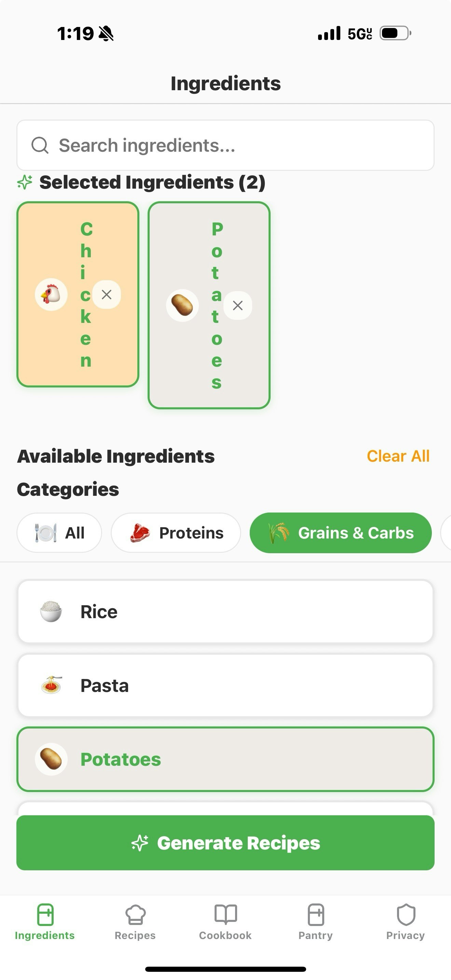Select the Pasta ingredient
451x980 pixels.
pos(225,685)
